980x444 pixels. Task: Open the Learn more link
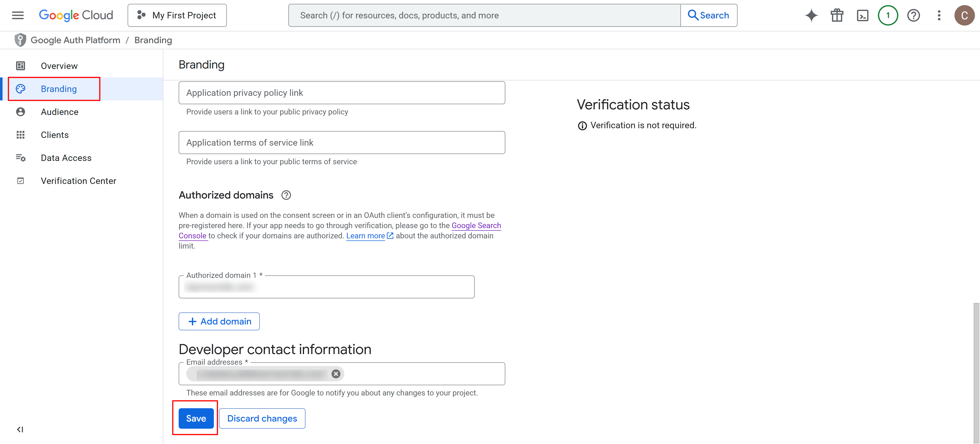pyautogui.click(x=365, y=236)
